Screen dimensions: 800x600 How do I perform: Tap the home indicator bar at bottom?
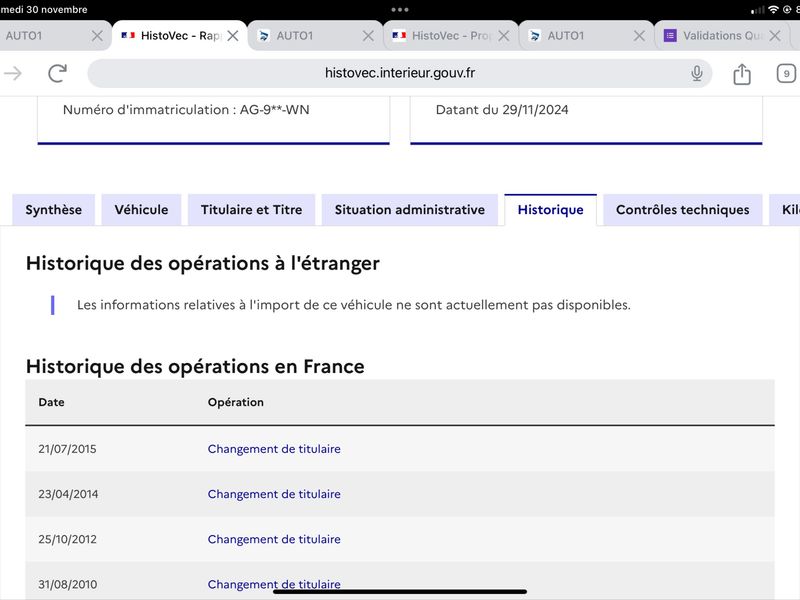click(400, 592)
